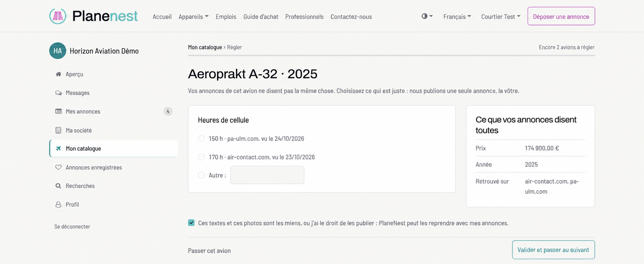Click the home icon beside Aperçu
The height and width of the screenshot is (264, 644).
pyautogui.click(x=58, y=74)
